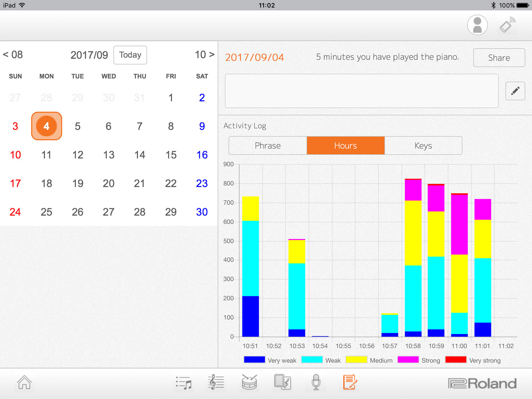Click the Very strong red legend swatch
This screenshot has height=399, width=532.
[x=456, y=359]
